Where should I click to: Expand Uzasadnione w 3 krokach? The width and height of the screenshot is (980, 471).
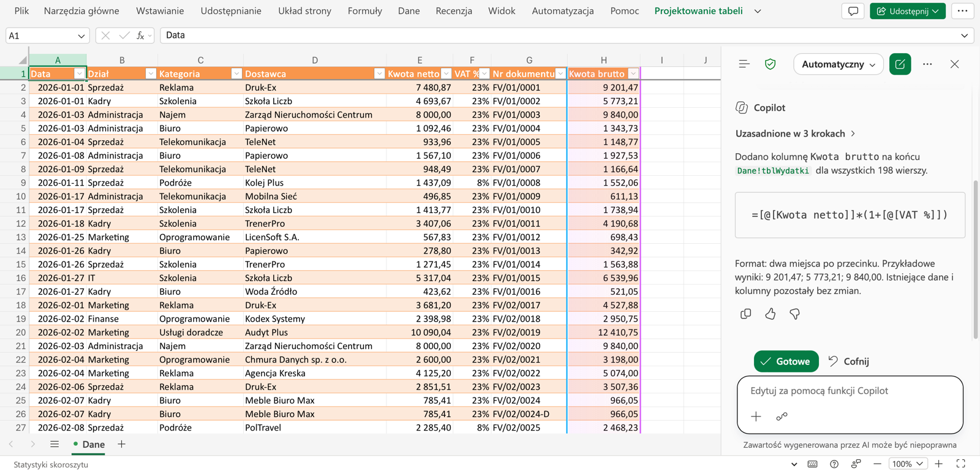point(795,134)
